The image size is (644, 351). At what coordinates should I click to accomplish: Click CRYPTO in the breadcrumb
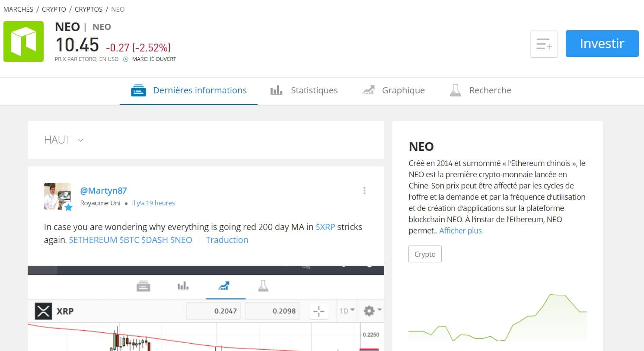click(x=54, y=9)
